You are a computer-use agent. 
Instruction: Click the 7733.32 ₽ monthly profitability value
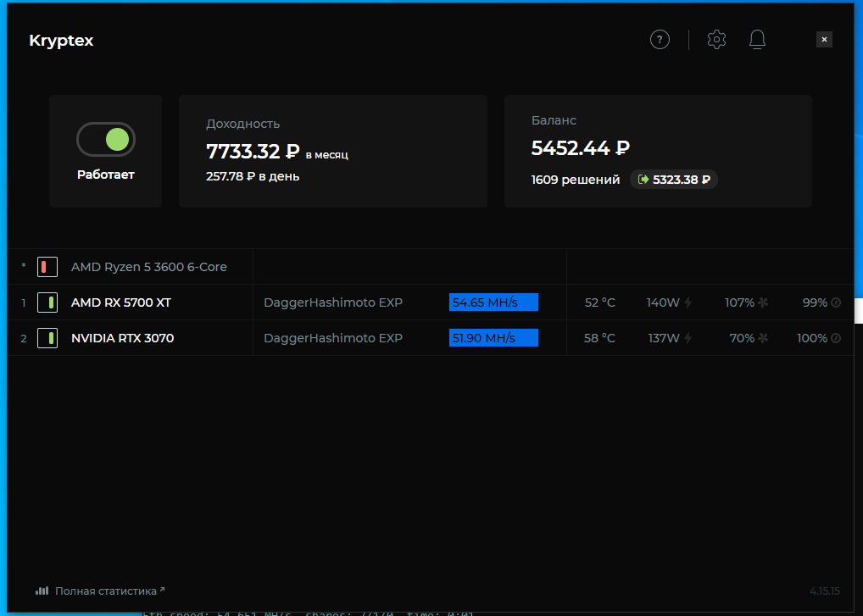coord(253,152)
